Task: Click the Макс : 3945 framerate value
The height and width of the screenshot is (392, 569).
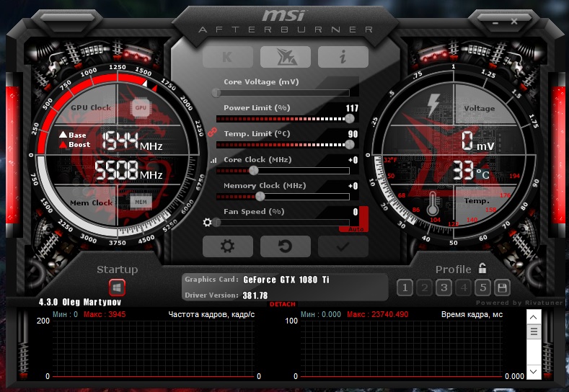Action: click(x=105, y=314)
